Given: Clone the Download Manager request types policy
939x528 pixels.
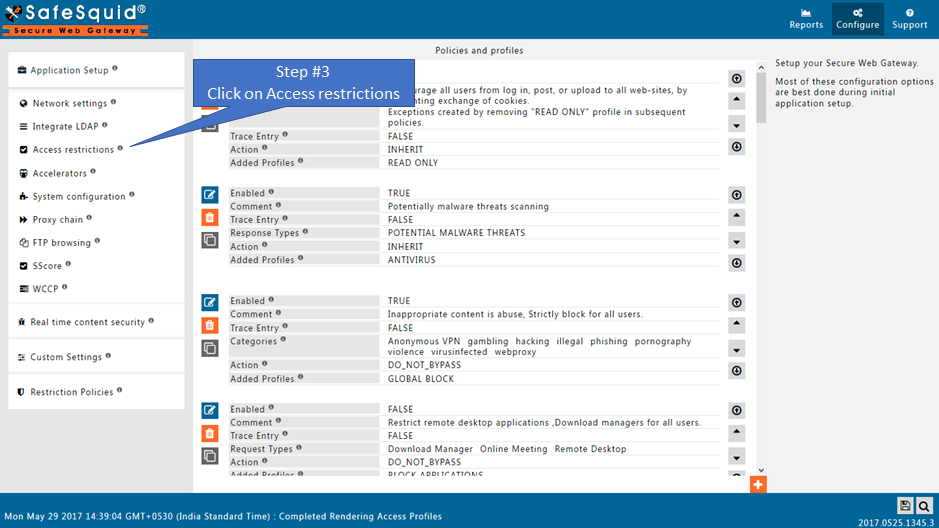Looking at the screenshot, I should (x=210, y=456).
